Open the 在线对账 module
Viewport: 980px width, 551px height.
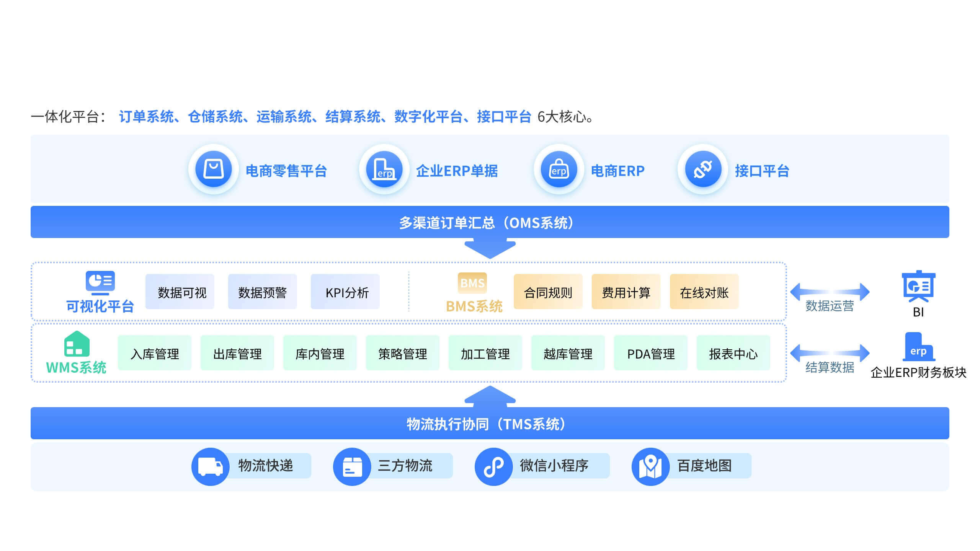(704, 292)
